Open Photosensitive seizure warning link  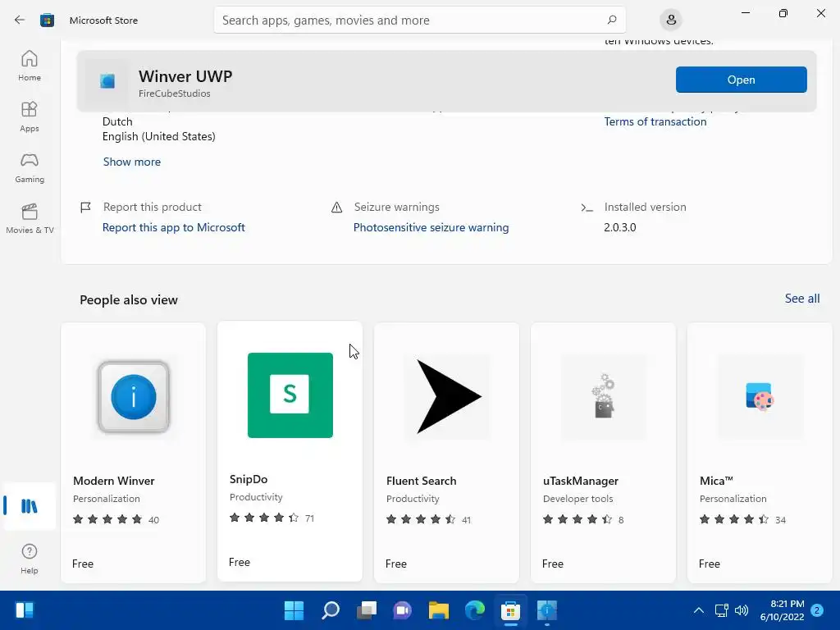431,228
